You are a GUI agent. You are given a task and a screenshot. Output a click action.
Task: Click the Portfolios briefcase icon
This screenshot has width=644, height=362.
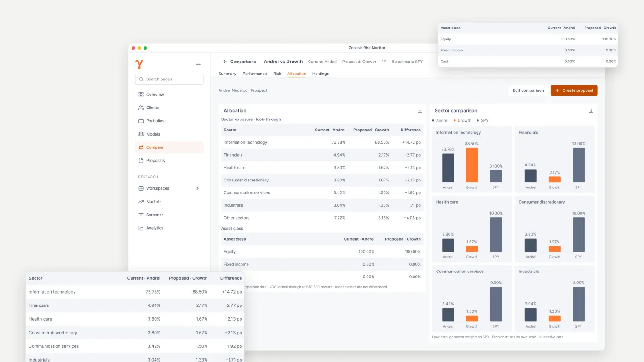pos(141,121)
